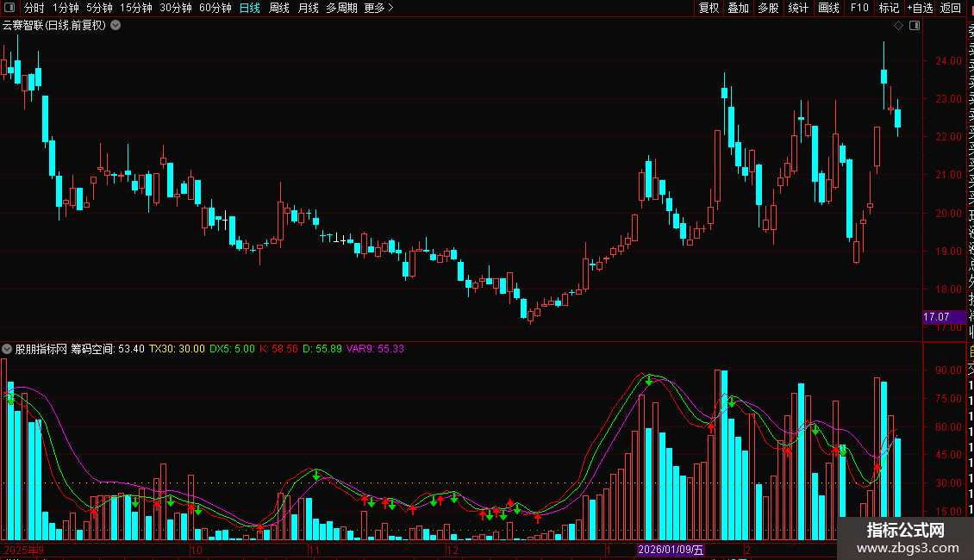Click the 2025年9 date label
Screen dimensions: 974x560
click(x=23, y=550)
